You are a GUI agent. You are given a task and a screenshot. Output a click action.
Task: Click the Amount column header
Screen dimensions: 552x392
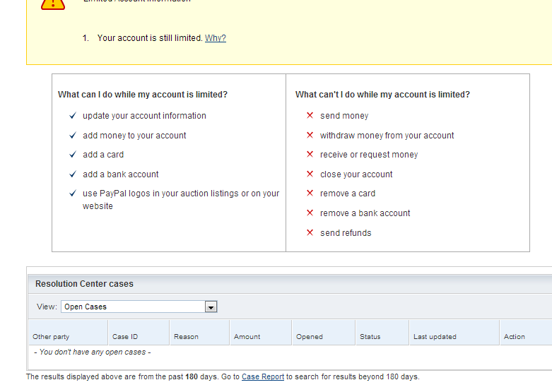247,337
